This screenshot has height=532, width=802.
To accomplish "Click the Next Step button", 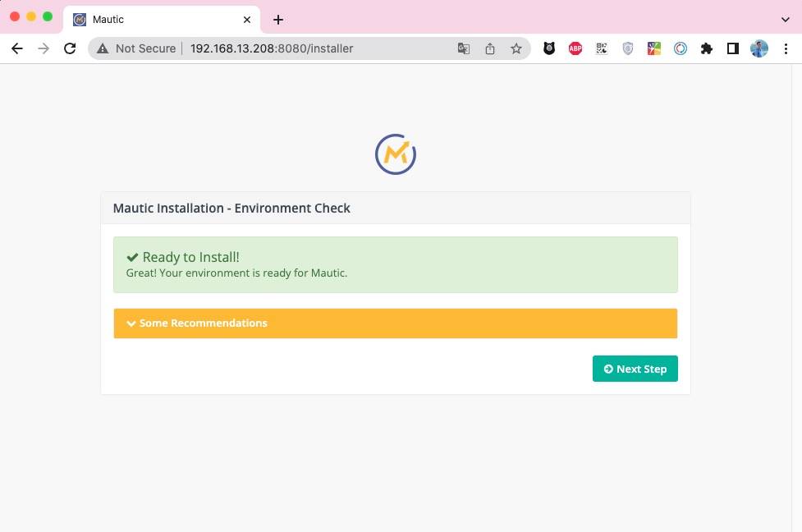I will pos(635,369).
